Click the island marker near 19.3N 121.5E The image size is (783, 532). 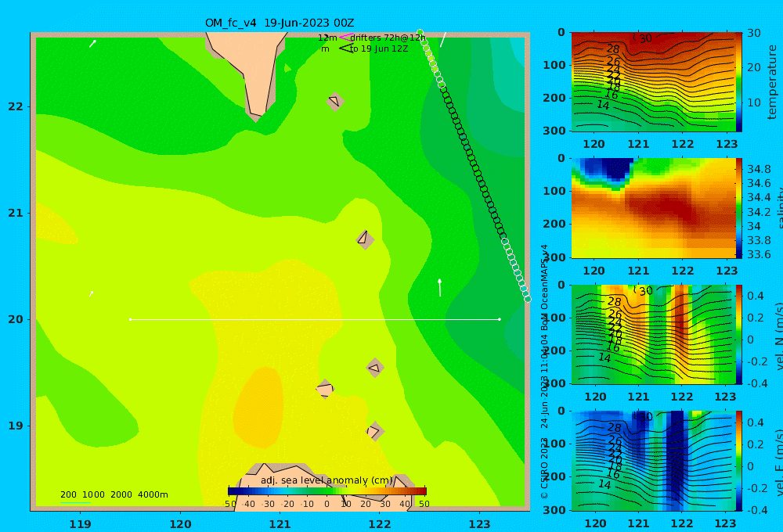tap(325, 389)
